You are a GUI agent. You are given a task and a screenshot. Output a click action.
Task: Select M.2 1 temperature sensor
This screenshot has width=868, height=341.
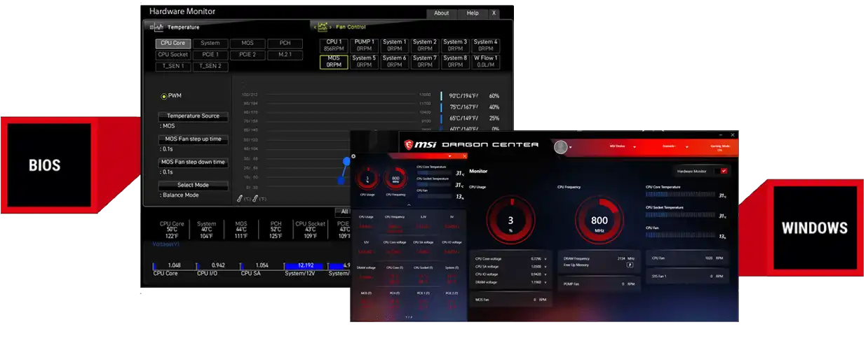point(285,55)
